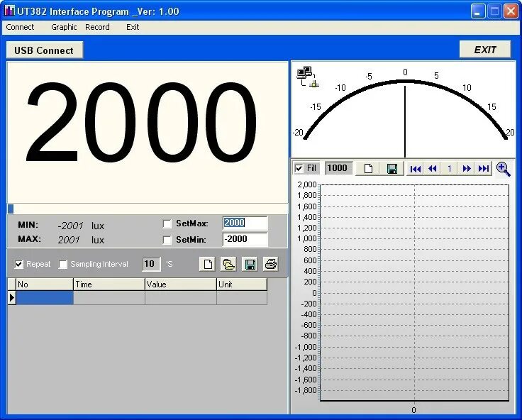Click the network connection status icon
This screenshot has width=522, height=420.
[x=307, y=77]
